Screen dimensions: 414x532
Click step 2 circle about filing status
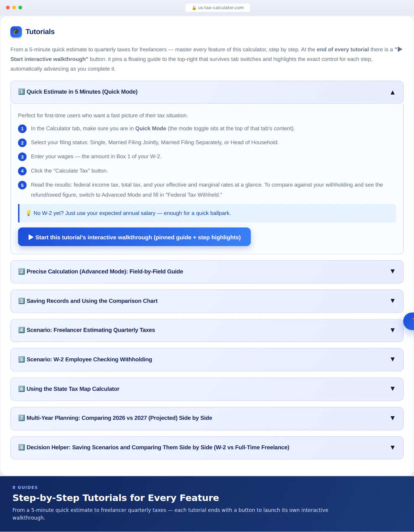tap(22, 143)
